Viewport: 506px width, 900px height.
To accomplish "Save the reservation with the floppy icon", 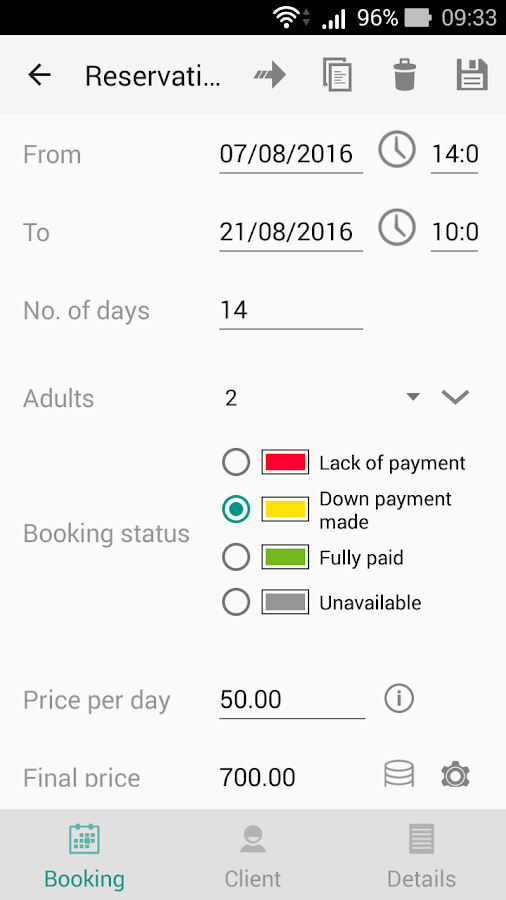I will (x=472, y=75).
